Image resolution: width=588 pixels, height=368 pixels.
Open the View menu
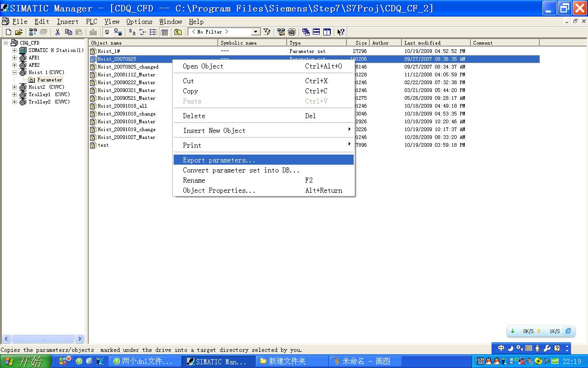[112, 22]
